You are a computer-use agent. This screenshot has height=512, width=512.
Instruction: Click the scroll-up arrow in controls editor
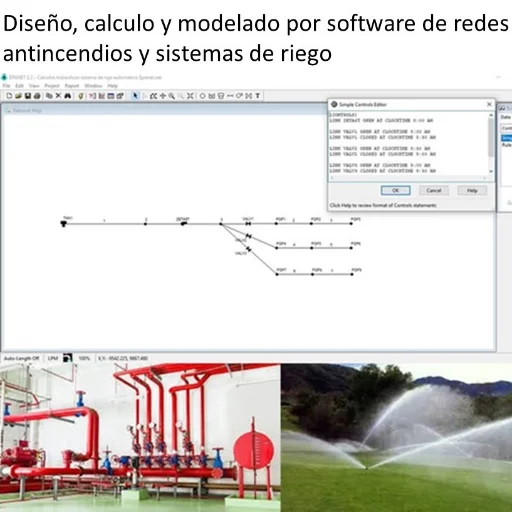[491, 115]
